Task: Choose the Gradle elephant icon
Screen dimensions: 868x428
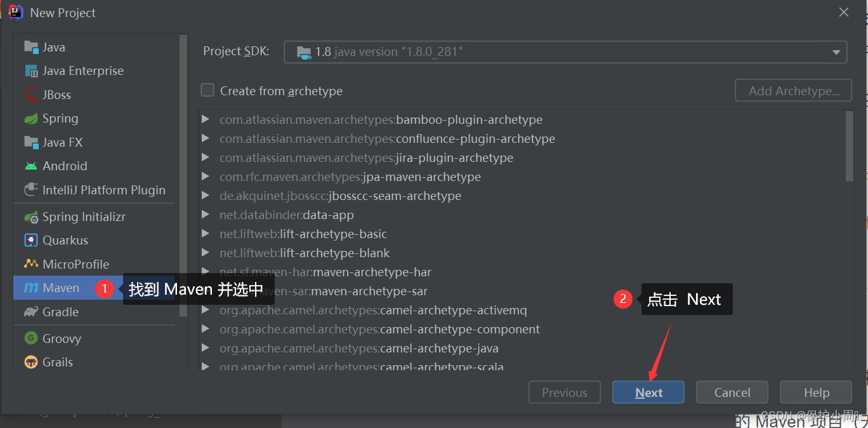Action: pyautogui.click(x=31, y=312)
